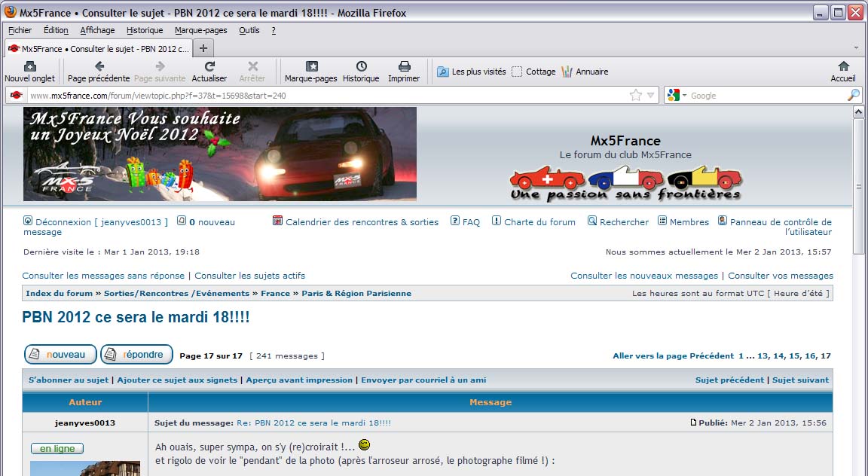The image size is (868, 476).
Task: Select the Mx5France Consulter le sujet tab
Action: pos(99,49)
